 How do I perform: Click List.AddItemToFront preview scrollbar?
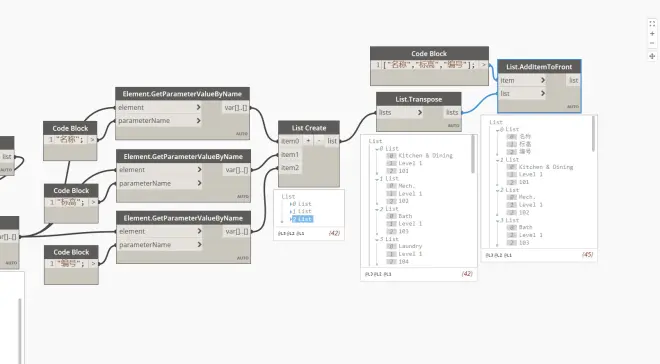[593, 134]
